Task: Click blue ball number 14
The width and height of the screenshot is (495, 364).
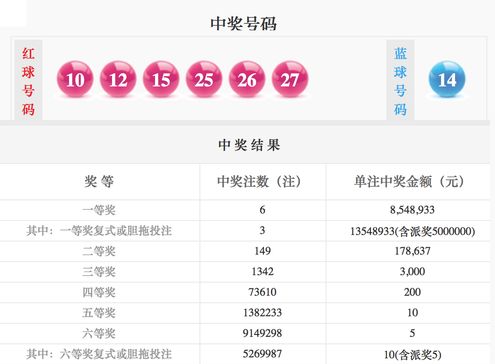Action: click(x=447, y=79)
